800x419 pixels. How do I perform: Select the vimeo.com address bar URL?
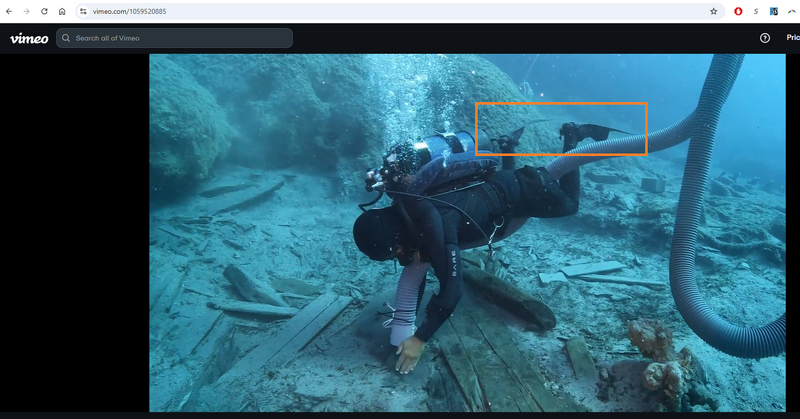tap(130, 11)
